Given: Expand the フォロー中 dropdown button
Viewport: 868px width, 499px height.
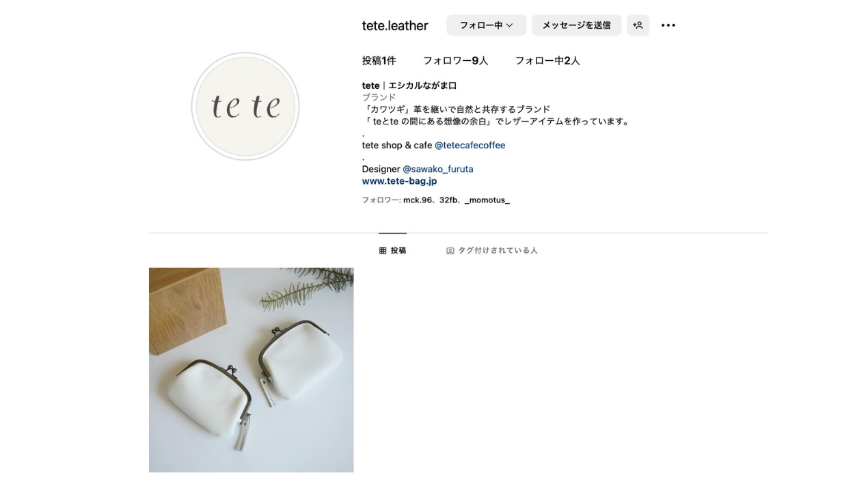Looking at the screenshot, I should point(487,25).
